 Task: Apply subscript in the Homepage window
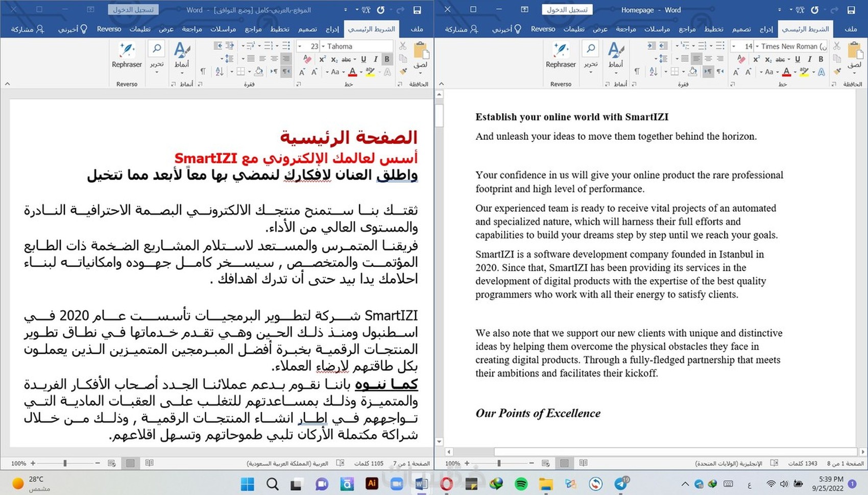pos(768,59)
